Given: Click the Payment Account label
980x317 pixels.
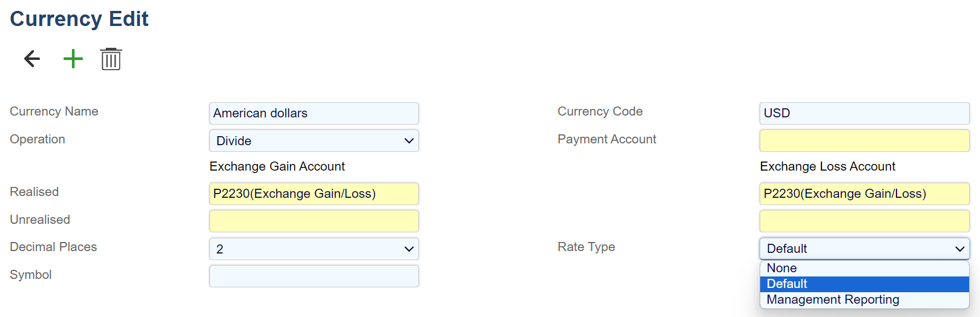Looking at the screenshot, I should pyautogui.click(x=607, y=139).
